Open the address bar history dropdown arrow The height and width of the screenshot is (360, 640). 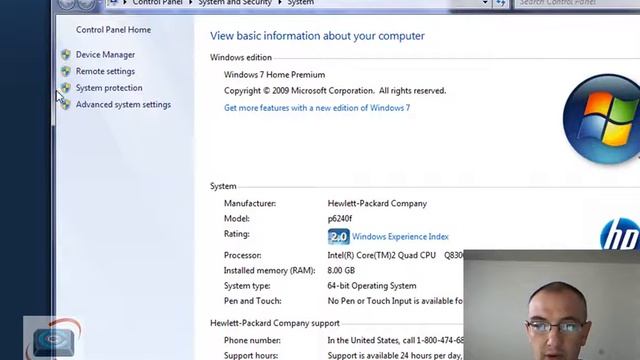[485, 3]
